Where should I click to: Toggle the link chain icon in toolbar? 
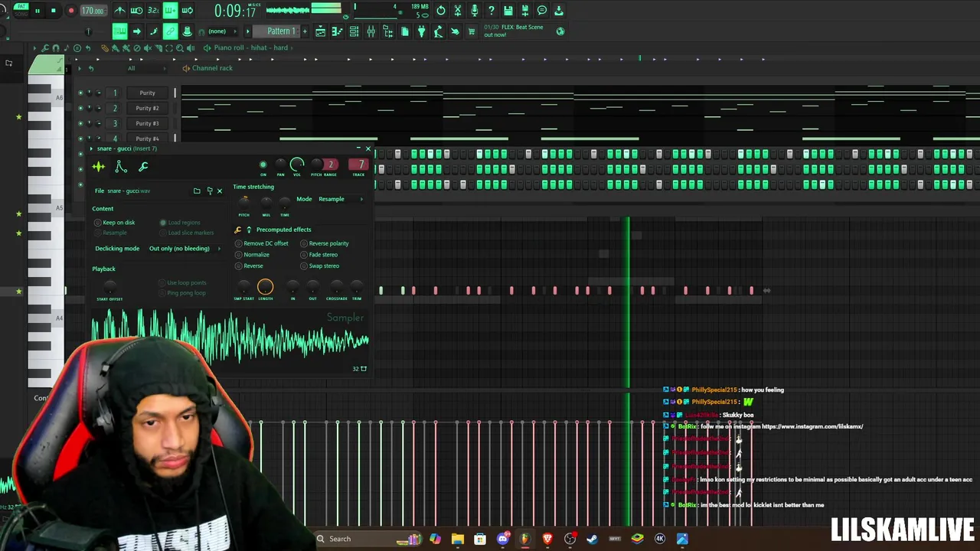[170, 31]
